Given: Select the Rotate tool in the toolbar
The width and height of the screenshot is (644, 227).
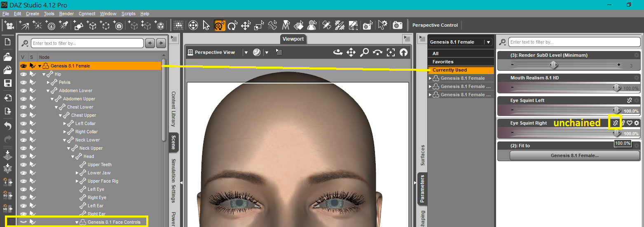Looking at the screenshot, I should [x=233, y=25].
